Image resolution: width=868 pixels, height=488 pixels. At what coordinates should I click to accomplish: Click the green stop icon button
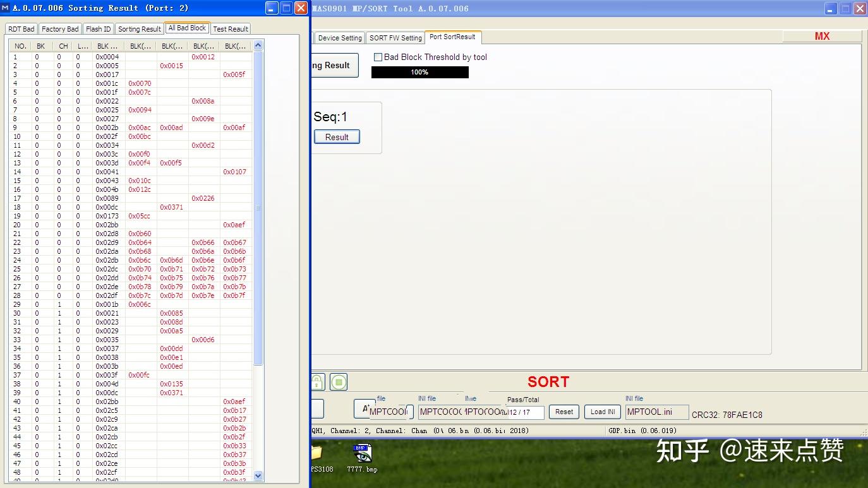(339, 382)
